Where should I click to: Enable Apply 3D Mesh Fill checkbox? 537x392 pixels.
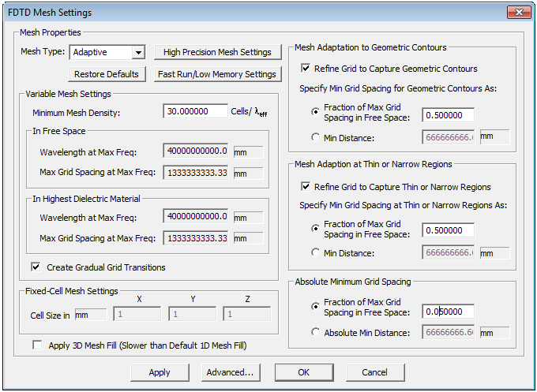(37, 345)
